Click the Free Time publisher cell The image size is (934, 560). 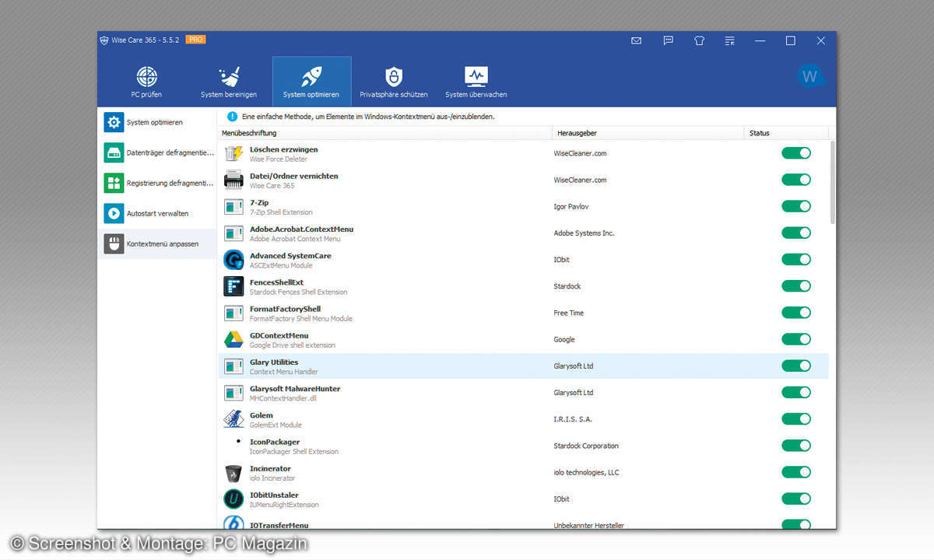pyautogui.click(x=568, y=313)
